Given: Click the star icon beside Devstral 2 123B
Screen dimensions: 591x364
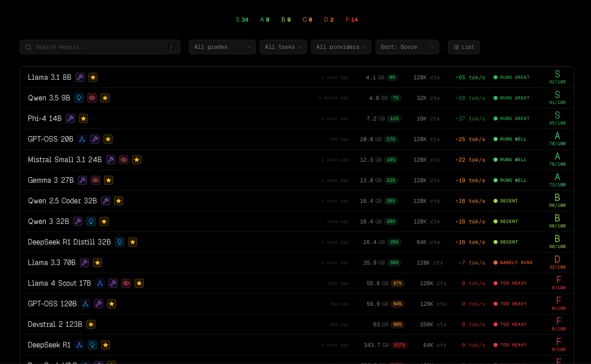Looking at the screenshot, I should click(x=91, y=324).
